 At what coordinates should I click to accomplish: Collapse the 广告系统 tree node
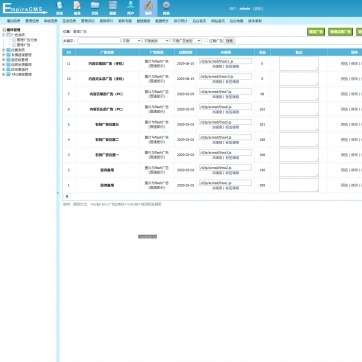click(x=4, y=35)
